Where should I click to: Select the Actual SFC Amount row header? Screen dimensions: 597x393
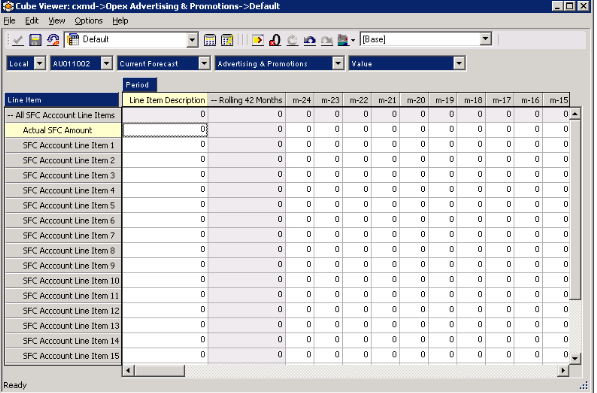pyautogui.click(x=63, y=130)
